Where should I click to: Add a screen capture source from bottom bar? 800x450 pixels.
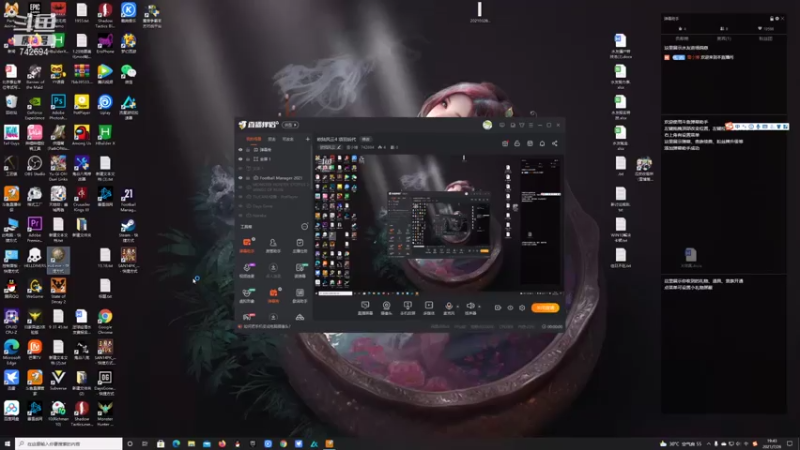click(365, 307)
